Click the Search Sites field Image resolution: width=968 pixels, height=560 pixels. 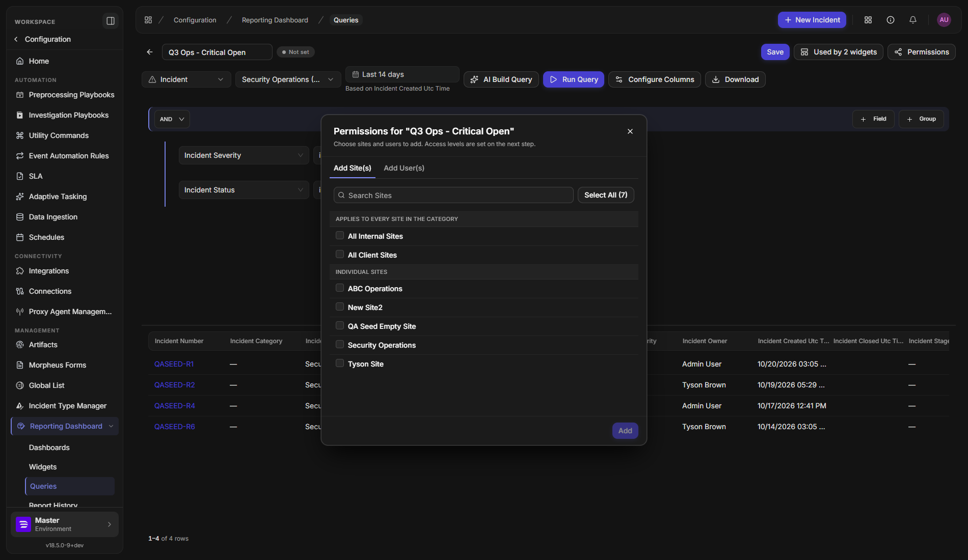tap(453, 195)
